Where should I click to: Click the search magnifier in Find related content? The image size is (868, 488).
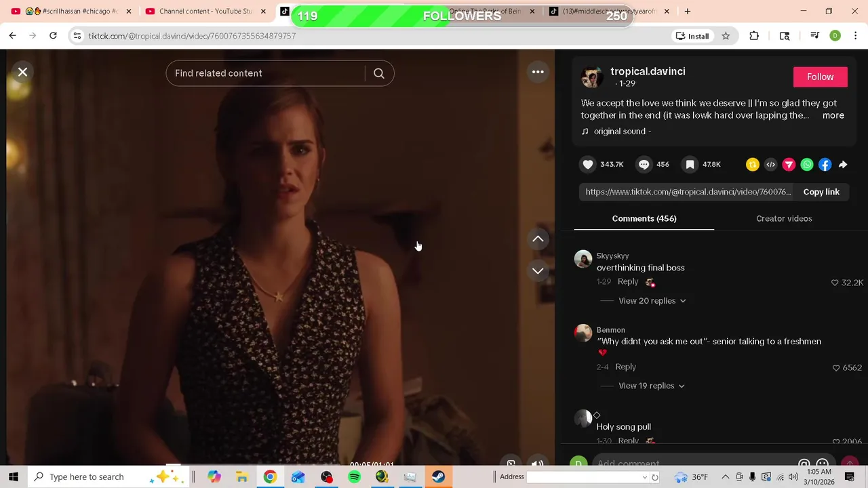coord(379,73)
